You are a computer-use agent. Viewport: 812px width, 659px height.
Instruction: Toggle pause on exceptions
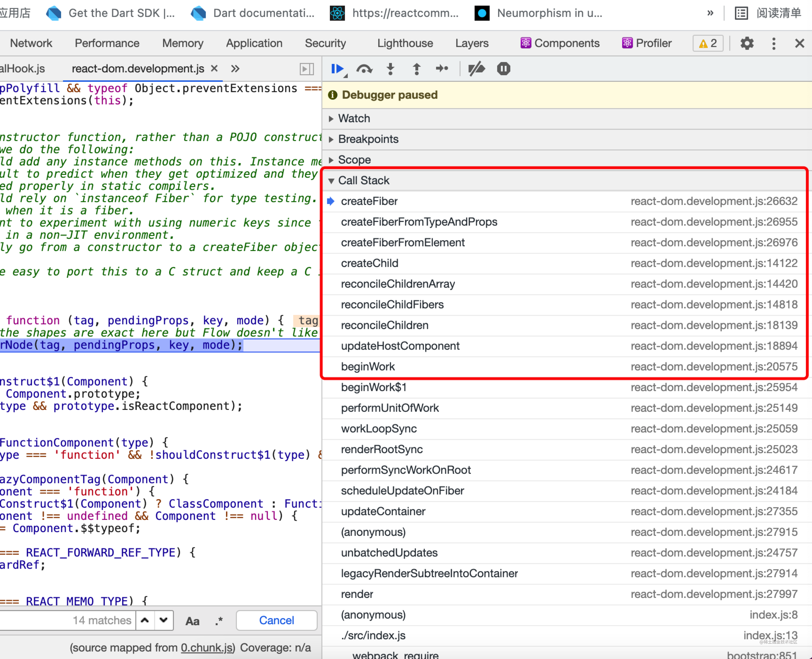click(x=504, y=69)
